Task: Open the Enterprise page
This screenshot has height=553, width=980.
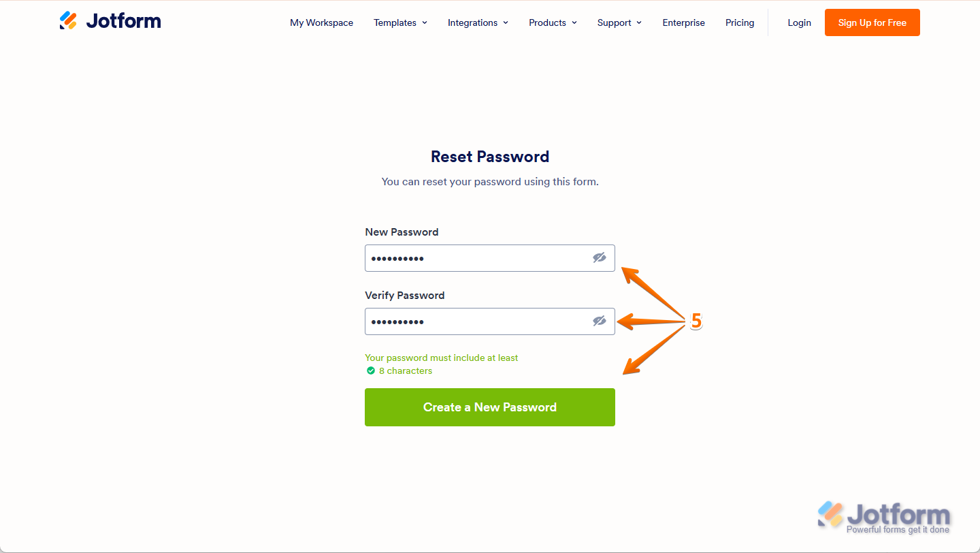Action: (x=683, y=22)
